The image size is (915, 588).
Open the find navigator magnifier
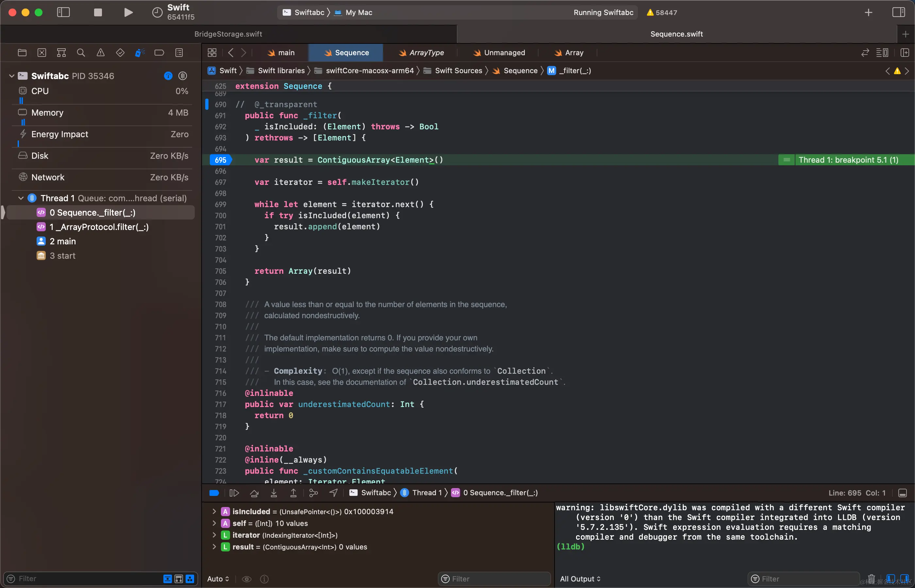point(81,53)
